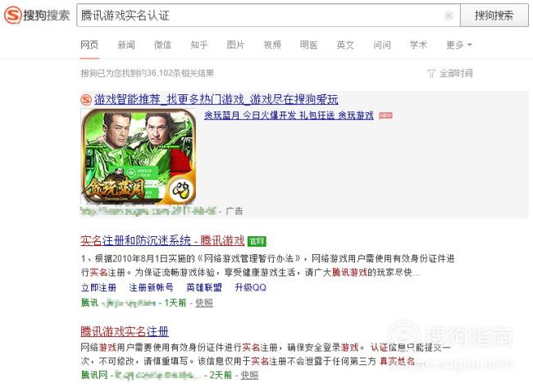This screenshot has height=392, width=533.
Task: Click the Sogou icon beside ad title
Action: tap(86, 99)
